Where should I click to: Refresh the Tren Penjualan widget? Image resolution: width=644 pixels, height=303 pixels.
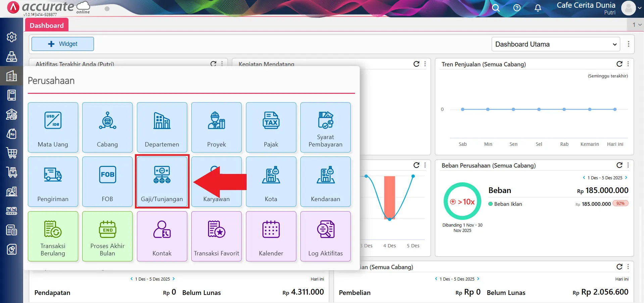(619, 64)
